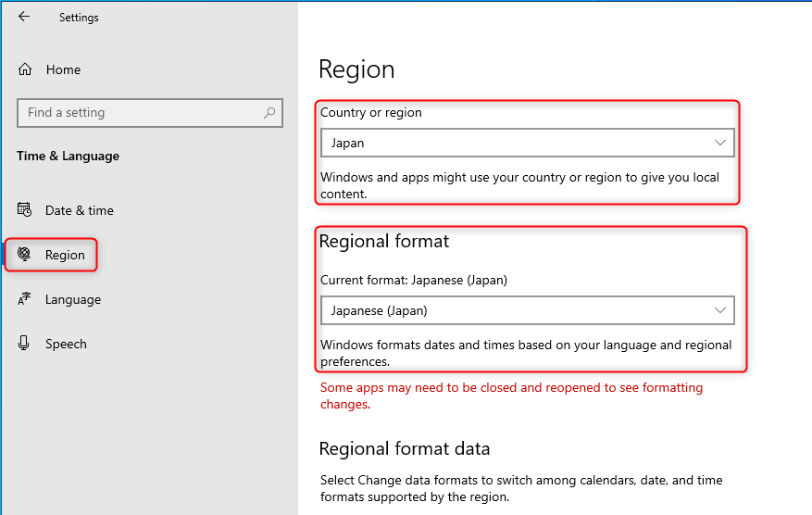Focus the Find a setting search field
Image resolution: width=812 pixels, height=515 pixels.
pos(139,113)
